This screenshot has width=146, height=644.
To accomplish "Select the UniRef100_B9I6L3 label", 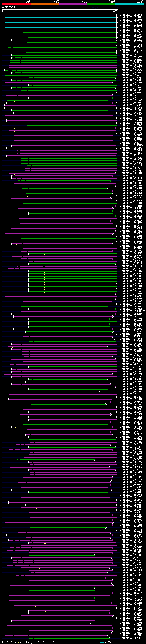I will click(x=131, y=40).
